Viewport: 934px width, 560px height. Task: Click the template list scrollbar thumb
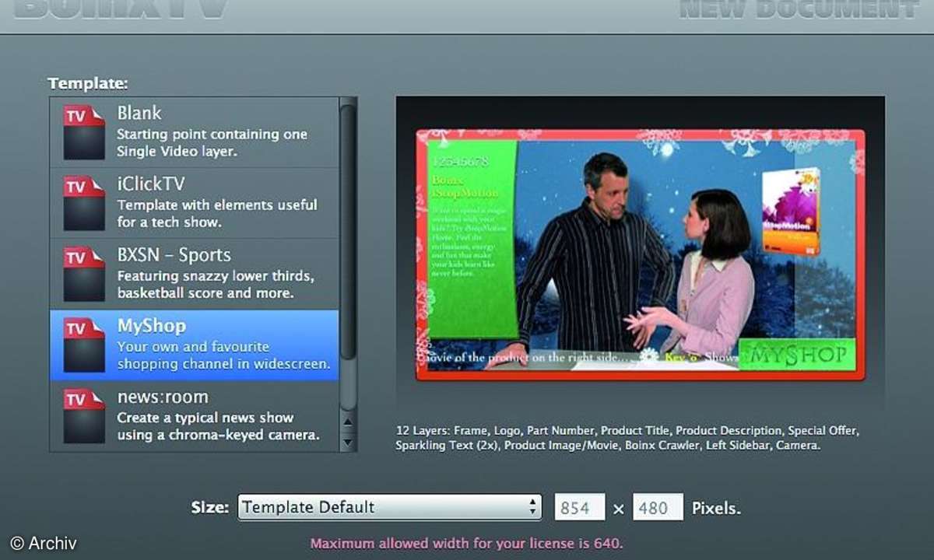[x=348, y=233]
